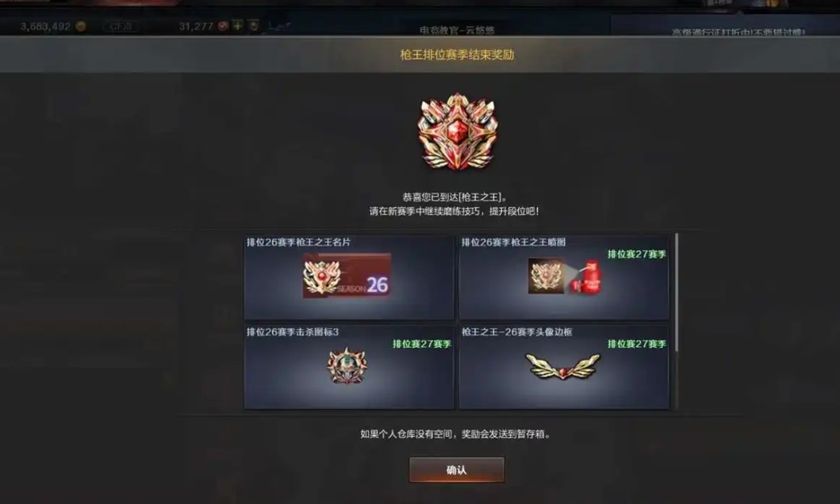Image resolution: width=840 pixels, height=504 pixels.
Task: Select the Season 26 name card image
Action: point(347,276)
